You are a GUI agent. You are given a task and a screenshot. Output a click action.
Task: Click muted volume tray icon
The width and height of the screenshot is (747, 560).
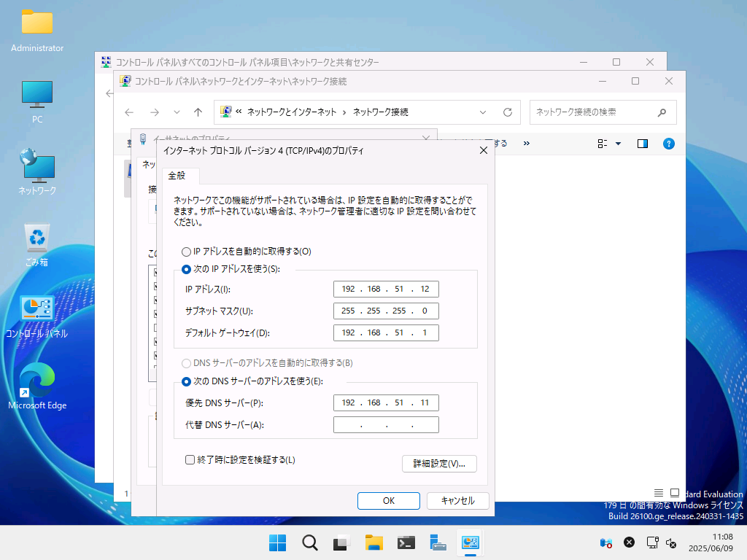671,542
